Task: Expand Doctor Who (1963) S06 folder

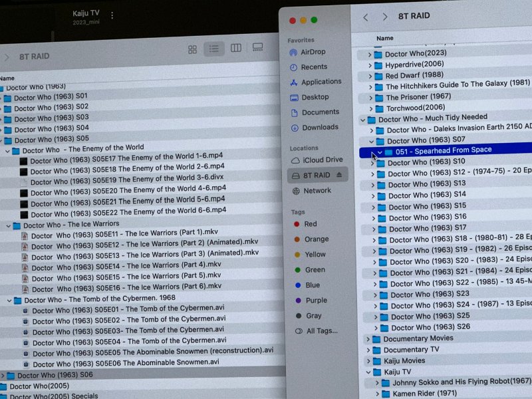Action: coord(3,376)
